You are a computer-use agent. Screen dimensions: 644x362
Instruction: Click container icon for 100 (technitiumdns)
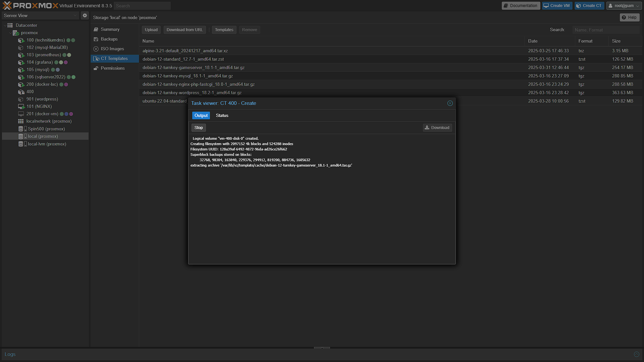tap(21, 40)
